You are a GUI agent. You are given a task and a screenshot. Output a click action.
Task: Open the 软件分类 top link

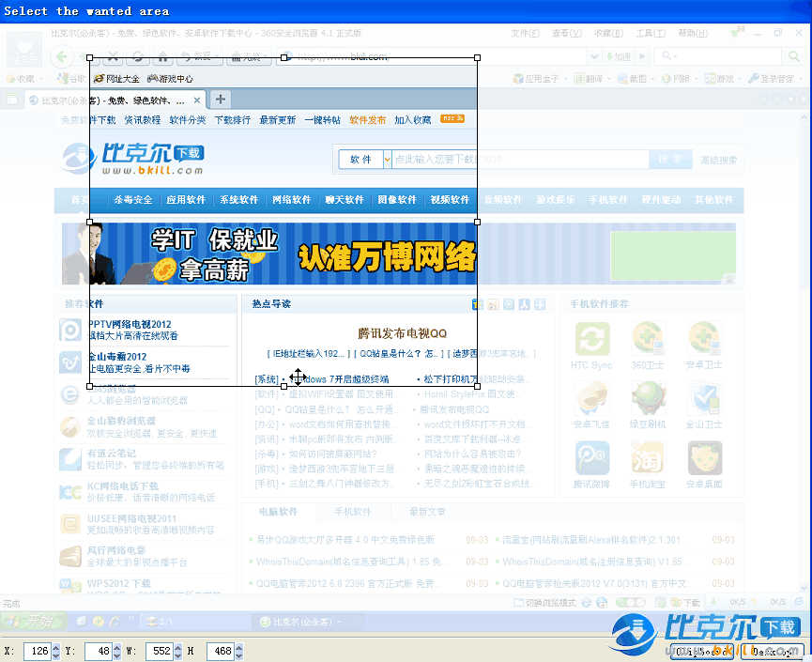coord(188,120)
